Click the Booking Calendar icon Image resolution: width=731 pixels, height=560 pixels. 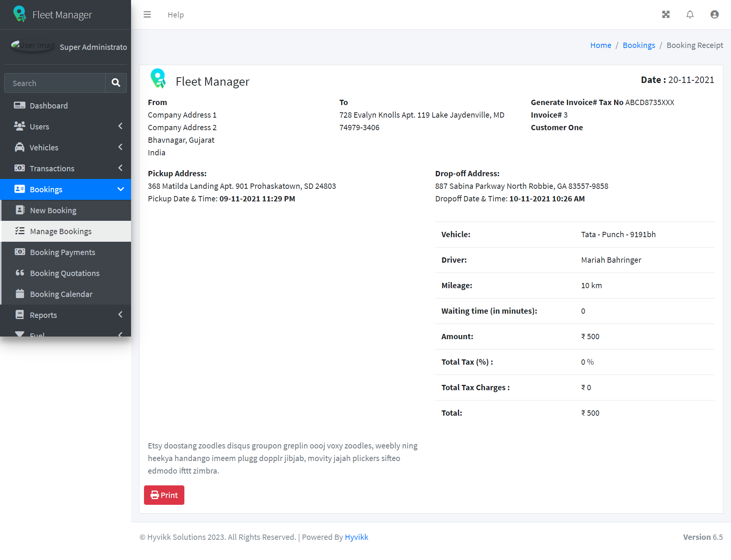[20, 294]
